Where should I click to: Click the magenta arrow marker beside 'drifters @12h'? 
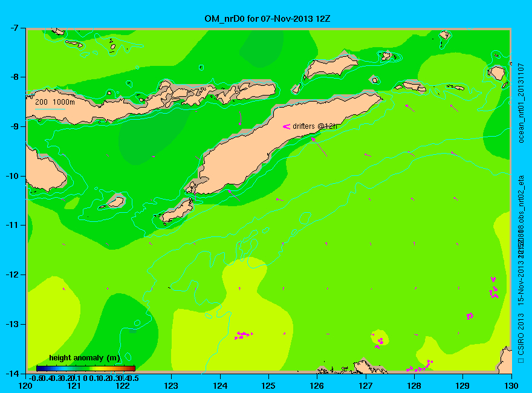tap(287, 126)
